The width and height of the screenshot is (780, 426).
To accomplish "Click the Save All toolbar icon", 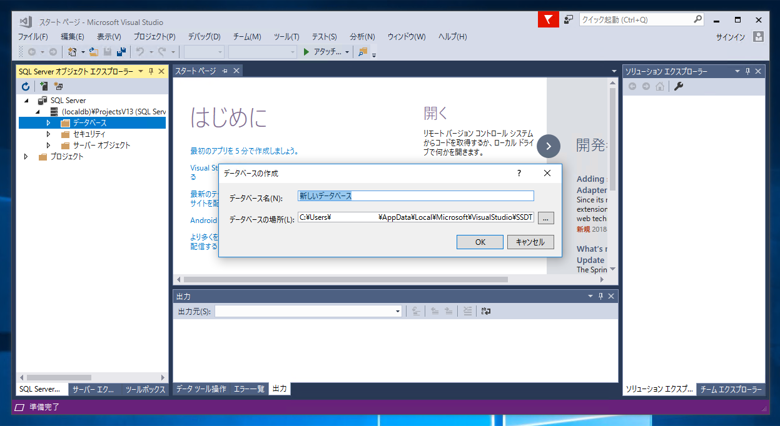I will [121, 52].
